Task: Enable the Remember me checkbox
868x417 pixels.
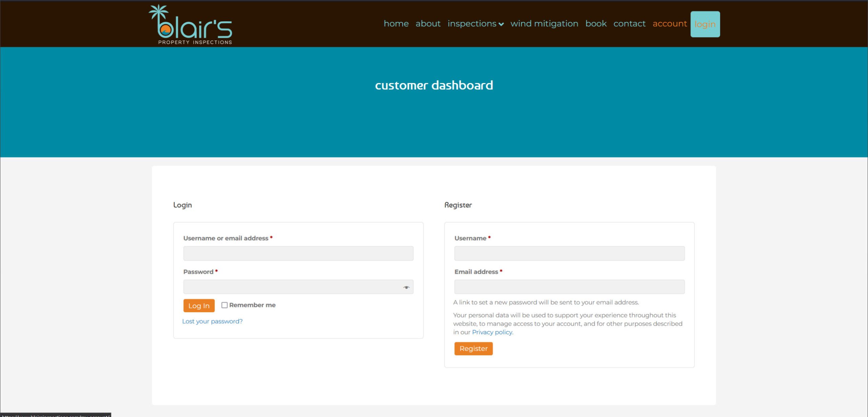Action: [224, 305]
